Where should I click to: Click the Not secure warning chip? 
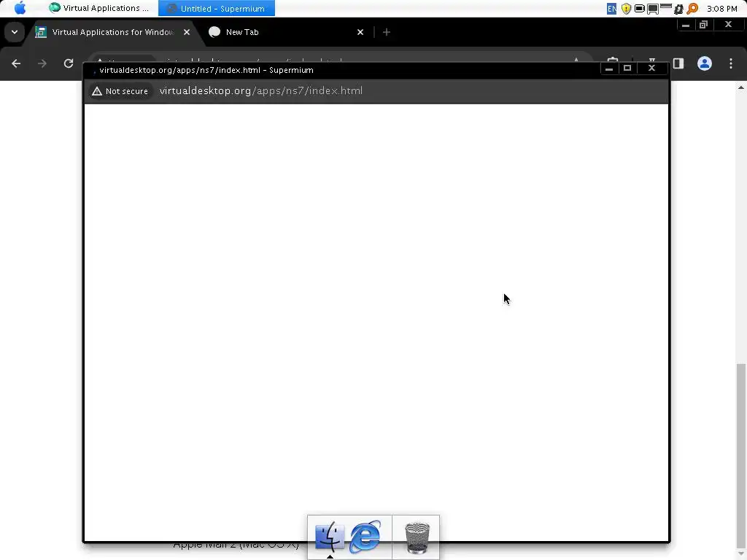point(120,91)
